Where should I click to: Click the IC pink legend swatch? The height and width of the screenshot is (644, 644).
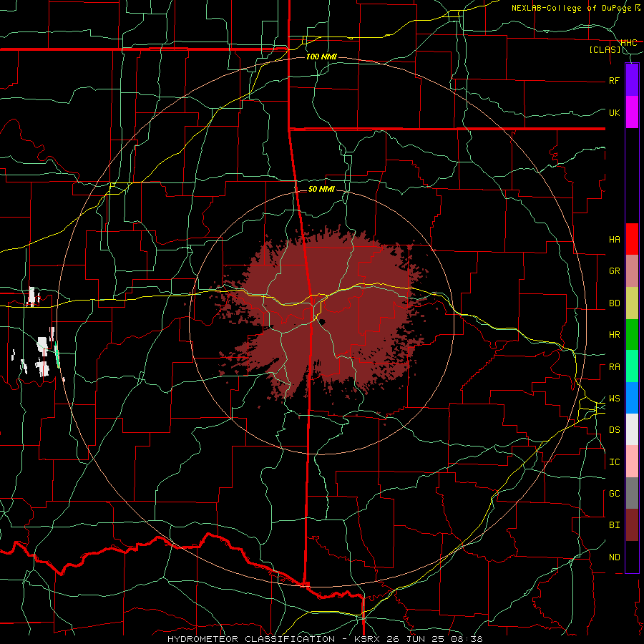coord(632,462)
